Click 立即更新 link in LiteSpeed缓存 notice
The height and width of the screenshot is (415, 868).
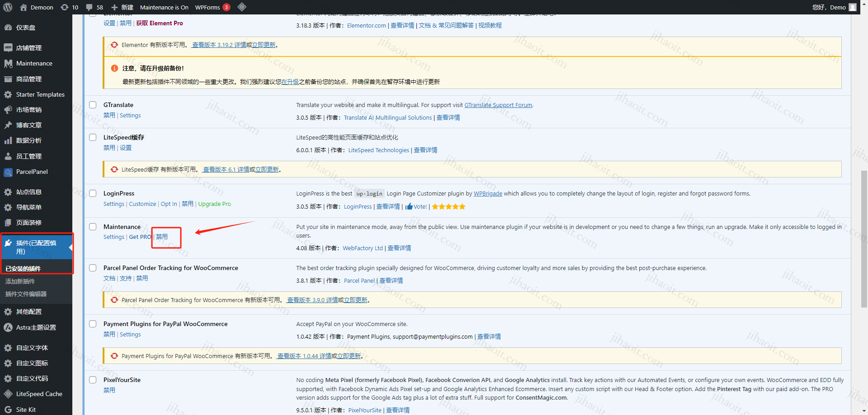(x=267, y=169)
